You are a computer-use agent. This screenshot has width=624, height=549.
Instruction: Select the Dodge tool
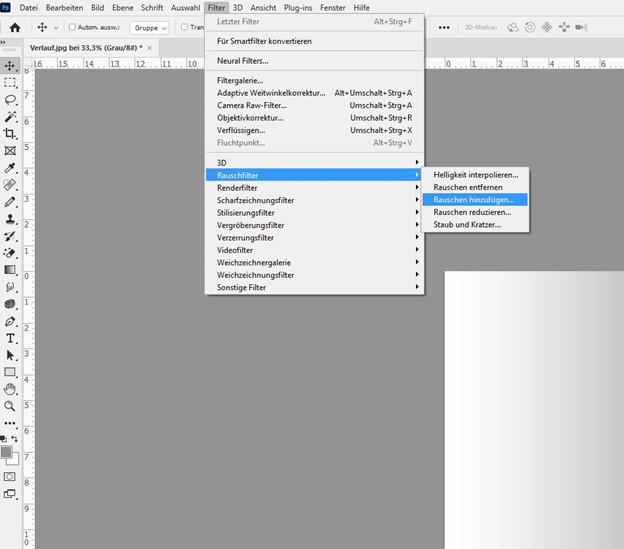tap(10, 287)
